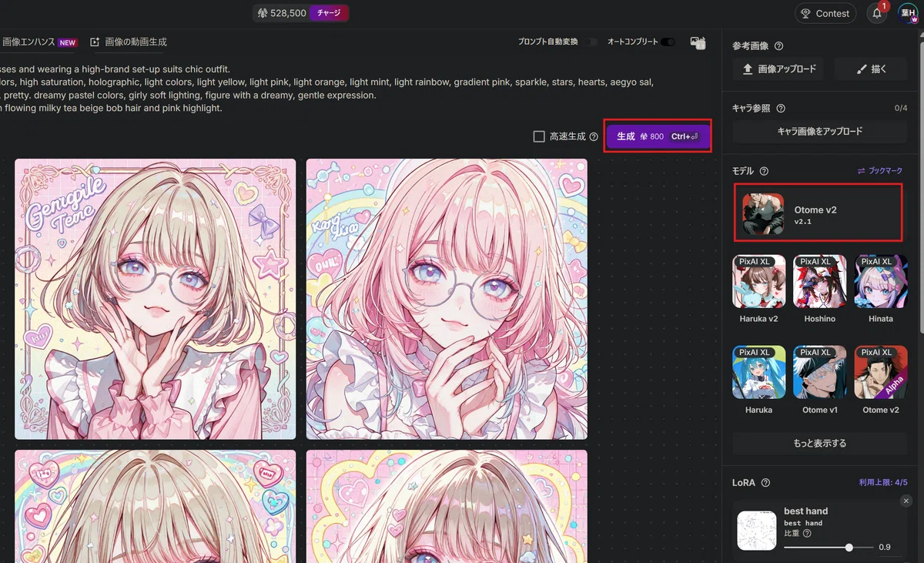Click the 利用上限: 4/5 text
This screenshot has width=924, height=563.
click(883, 483)
